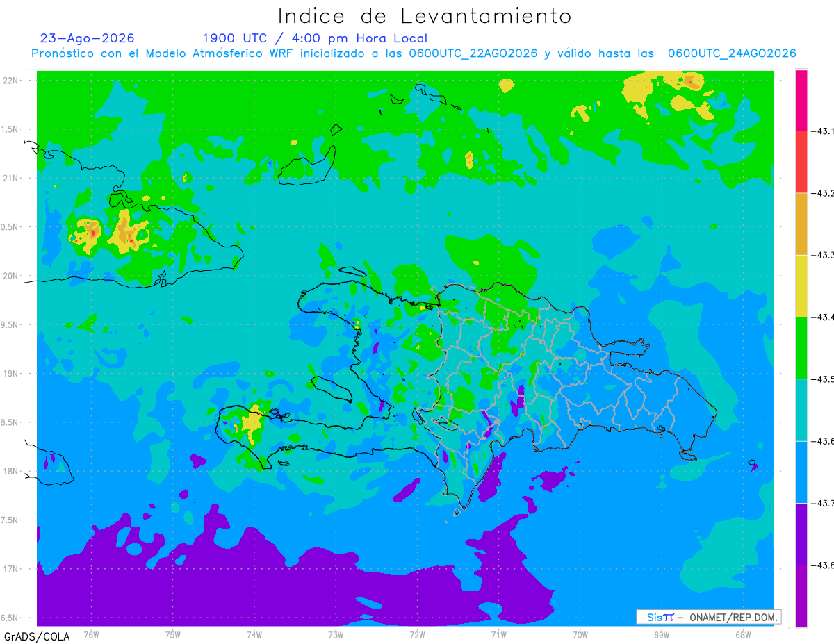Click the green legend color segment
This screenshot has width=834, height=644.
[x=801, y=347]
